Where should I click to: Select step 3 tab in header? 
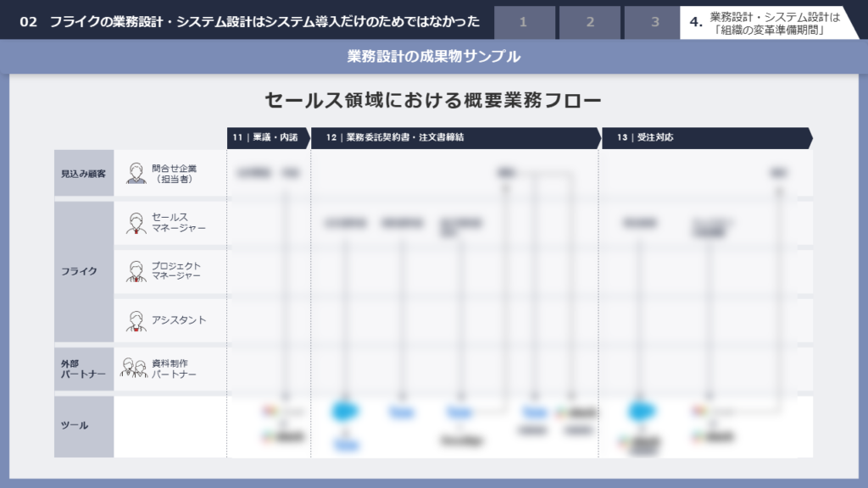tap(655, 22)
